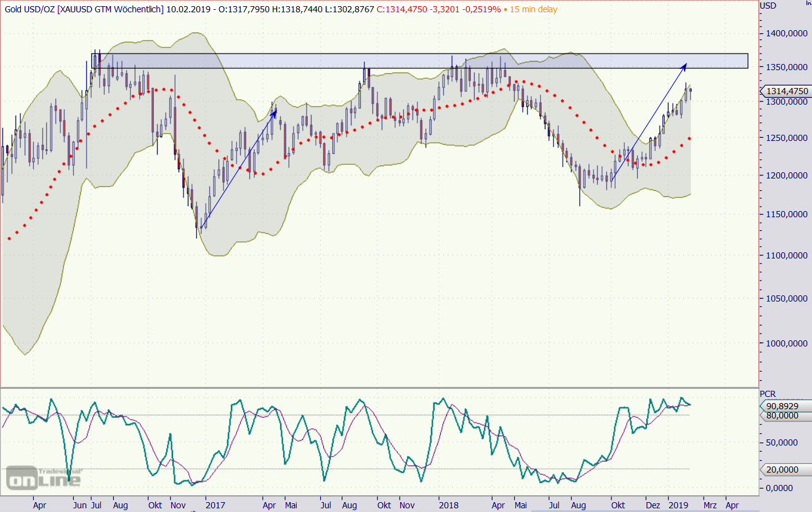Select the high value H:1318,7440
This screenshot has height=512, width=812.
click(298, 9)
